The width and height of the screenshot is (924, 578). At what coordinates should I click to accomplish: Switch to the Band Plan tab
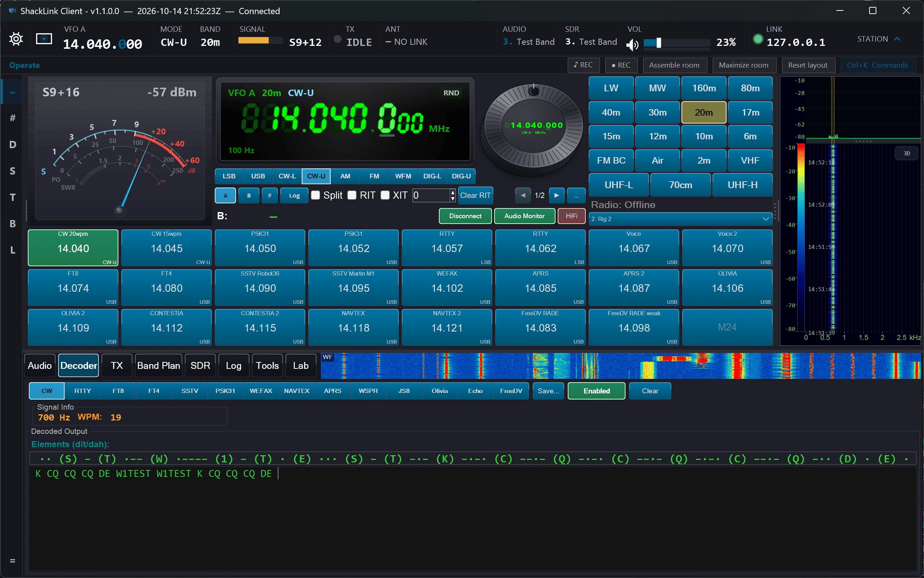(158, 366)
